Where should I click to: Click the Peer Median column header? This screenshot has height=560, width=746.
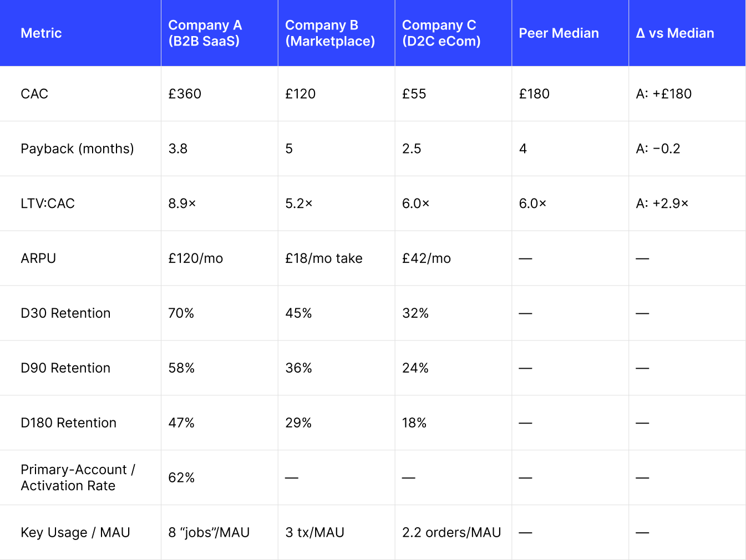559,33
